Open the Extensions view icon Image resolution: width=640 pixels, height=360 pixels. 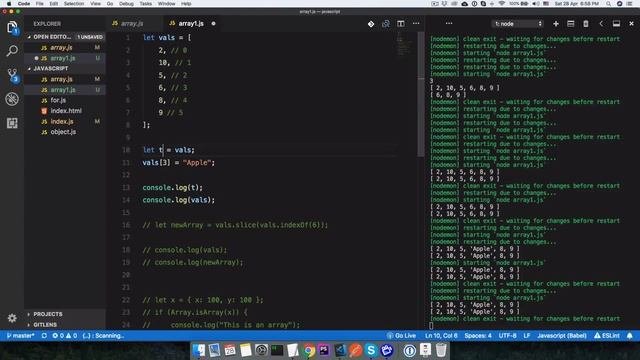pyautogui.click(x=12, y=123)
